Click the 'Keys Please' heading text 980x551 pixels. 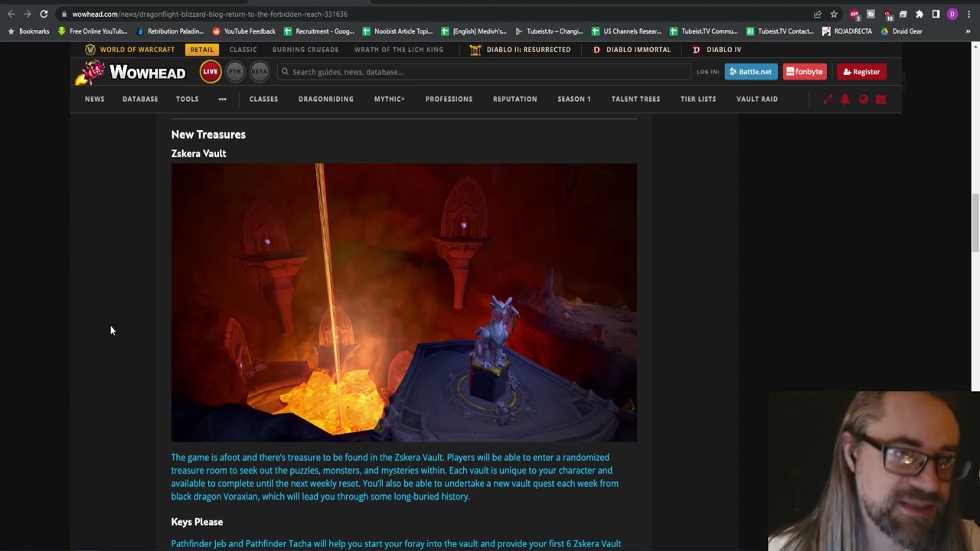197,522
